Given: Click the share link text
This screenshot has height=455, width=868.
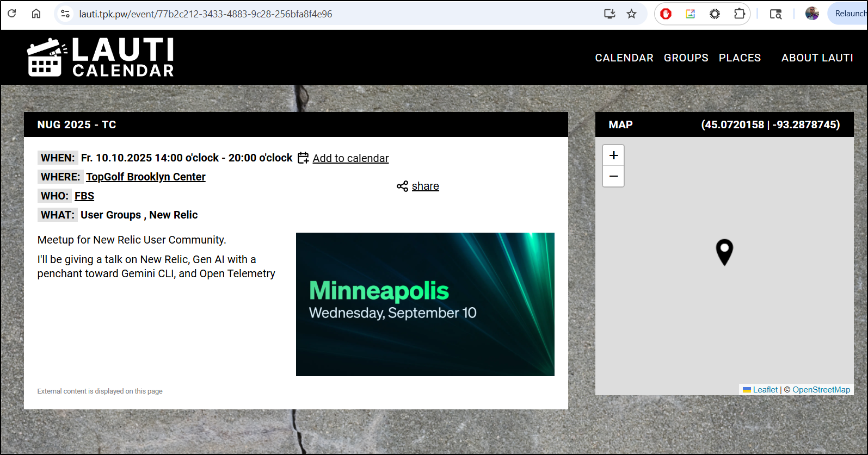Looking at the screenshot, I should click(x=425, y=186).
